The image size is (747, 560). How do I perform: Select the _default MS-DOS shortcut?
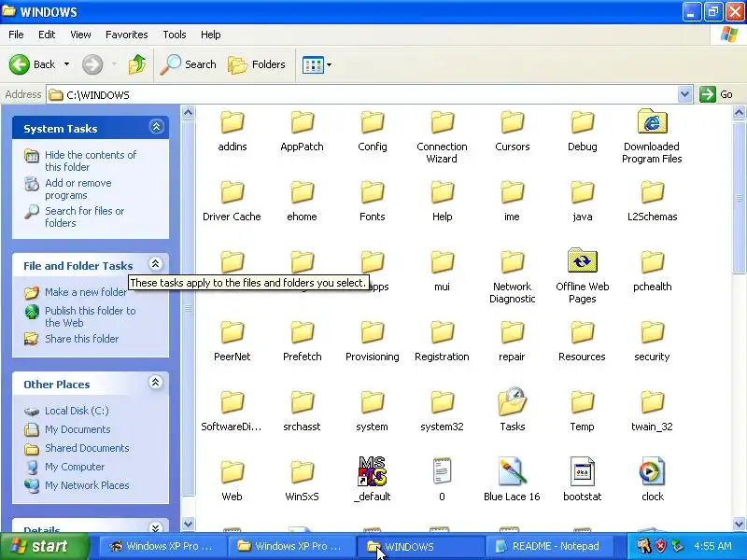pos(372,480)
